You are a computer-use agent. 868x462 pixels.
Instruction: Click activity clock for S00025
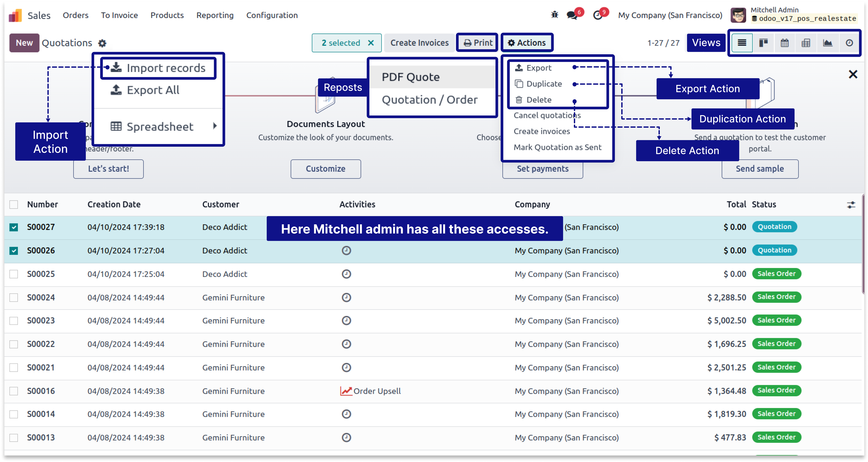click(346, 274)
